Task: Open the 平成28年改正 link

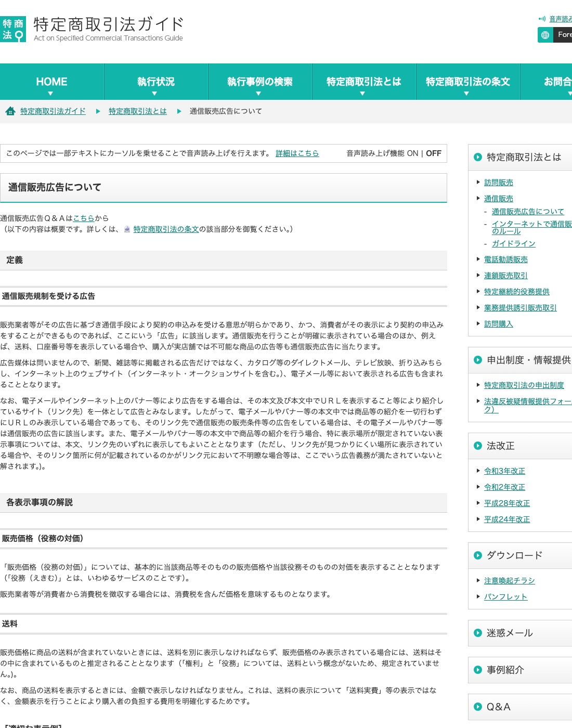Action: [x=507, y=503]
